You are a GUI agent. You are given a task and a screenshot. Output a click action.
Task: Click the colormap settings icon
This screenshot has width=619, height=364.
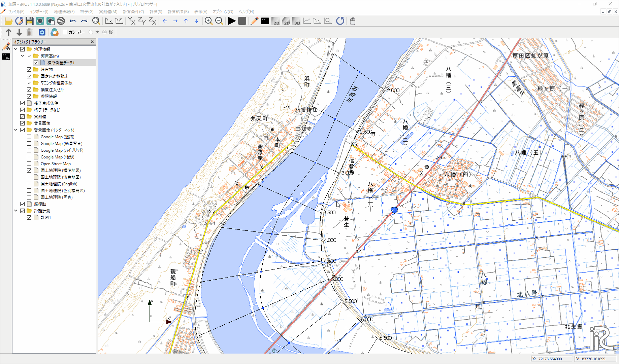(55, 32)
